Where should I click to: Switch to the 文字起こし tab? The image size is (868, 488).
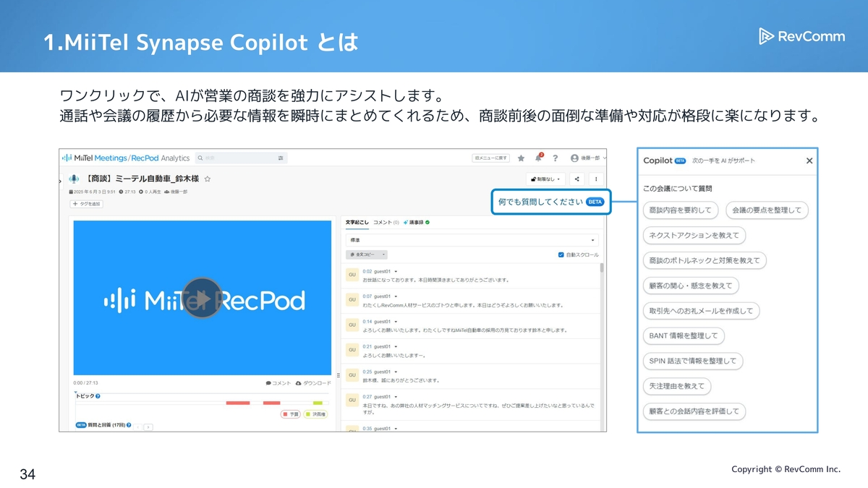coord(357,222)
